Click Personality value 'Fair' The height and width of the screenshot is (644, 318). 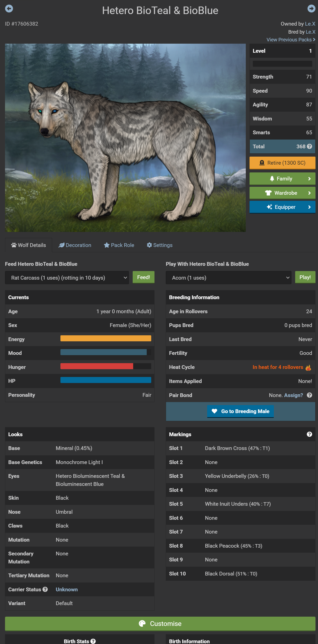[x=147, y=395]
